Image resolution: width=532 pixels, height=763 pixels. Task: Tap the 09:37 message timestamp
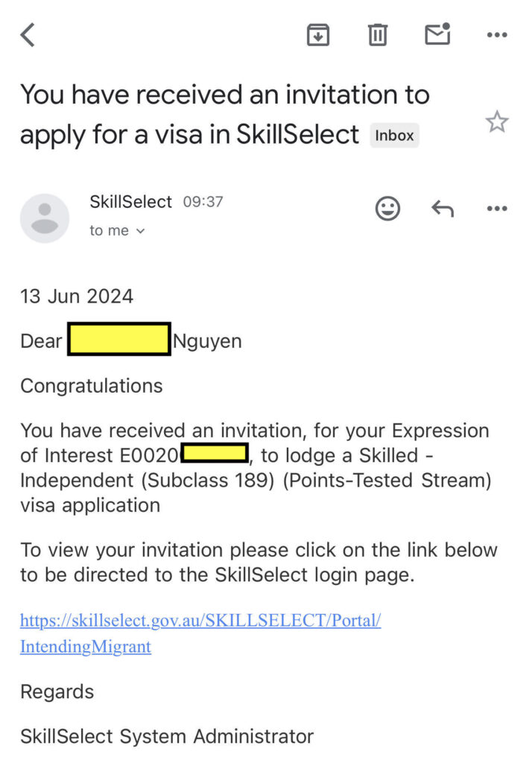click(203, 202)
